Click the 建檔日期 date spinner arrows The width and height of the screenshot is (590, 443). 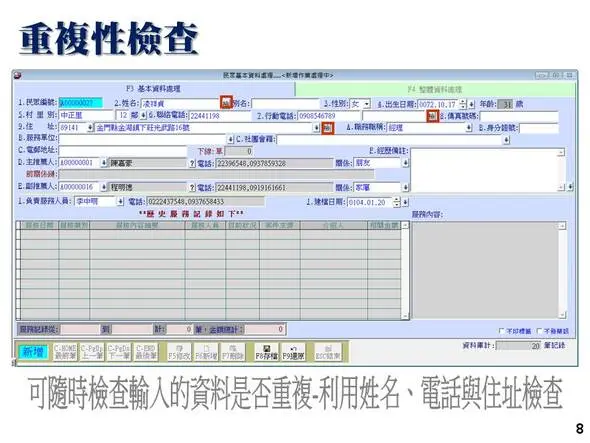coord(397,202)
